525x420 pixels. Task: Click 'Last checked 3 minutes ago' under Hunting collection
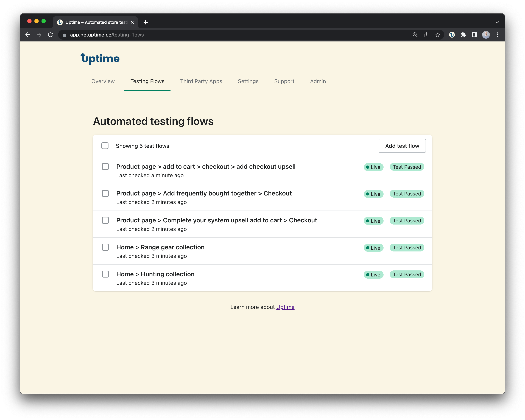pyautogui.click(x=152, y=283)
